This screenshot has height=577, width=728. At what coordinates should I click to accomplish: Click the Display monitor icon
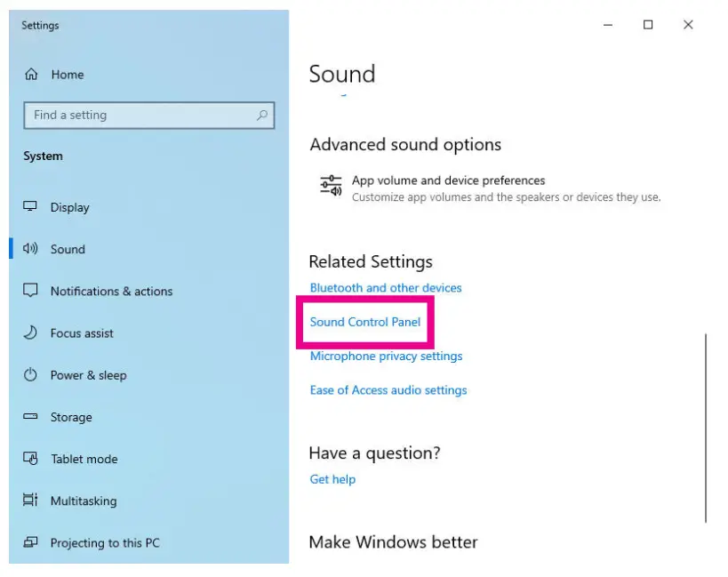31,207
